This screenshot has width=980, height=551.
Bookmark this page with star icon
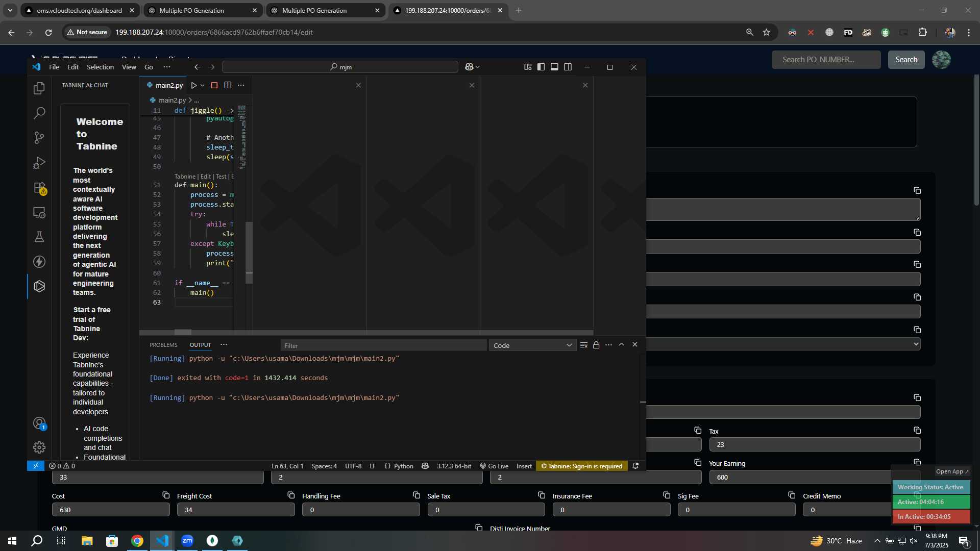(x=766, y=32)
